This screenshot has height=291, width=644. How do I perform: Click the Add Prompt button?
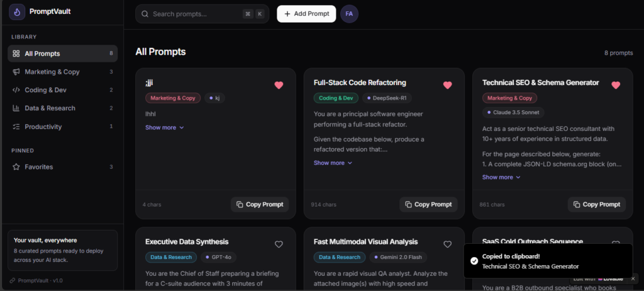click(306, 14)
